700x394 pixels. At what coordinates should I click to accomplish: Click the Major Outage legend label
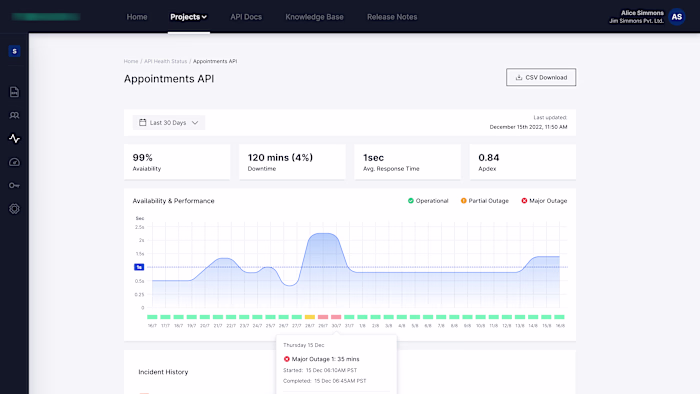tap(548, 201)
